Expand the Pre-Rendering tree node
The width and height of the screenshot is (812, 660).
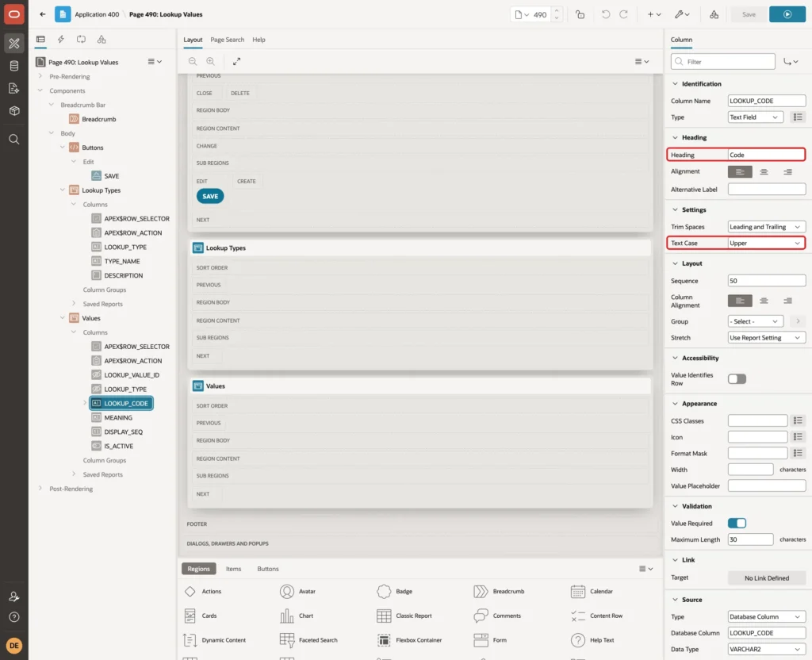[x=40, y=76]
